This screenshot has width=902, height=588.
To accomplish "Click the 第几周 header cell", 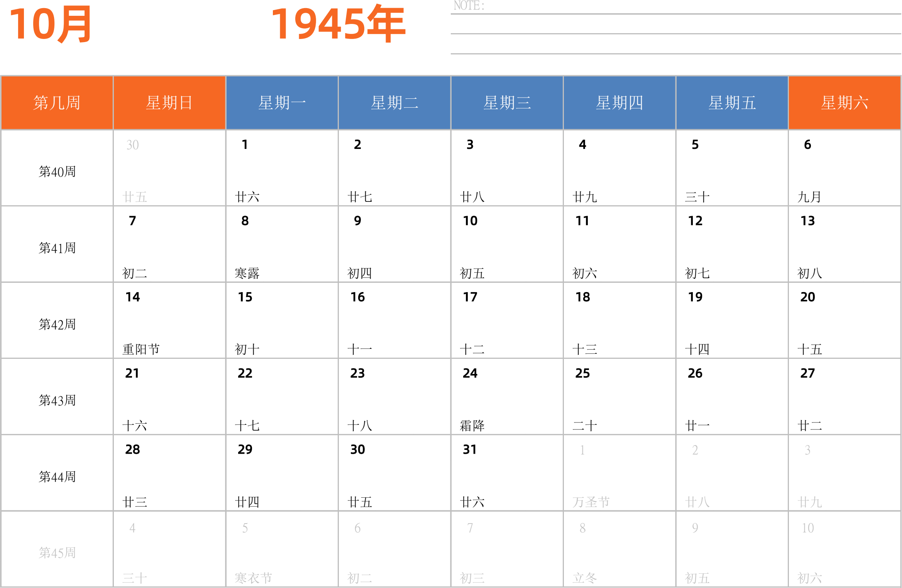I will [x=57, y=103].
